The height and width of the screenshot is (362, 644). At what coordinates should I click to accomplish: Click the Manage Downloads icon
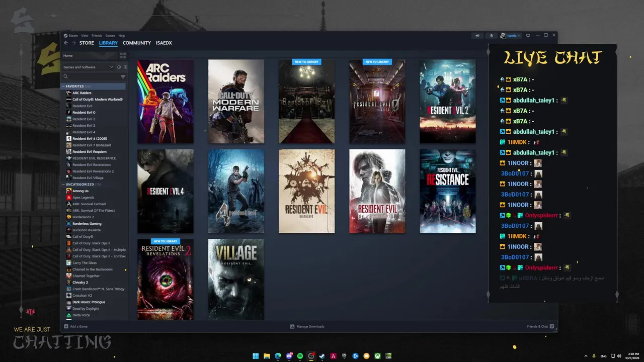[292, 326]
